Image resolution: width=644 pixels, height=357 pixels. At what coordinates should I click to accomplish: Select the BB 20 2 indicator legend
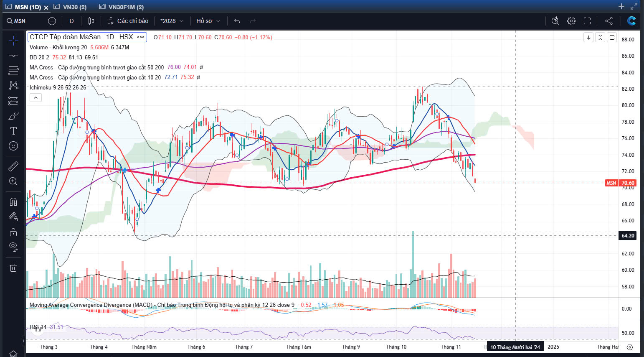click(x=39, y=57)
